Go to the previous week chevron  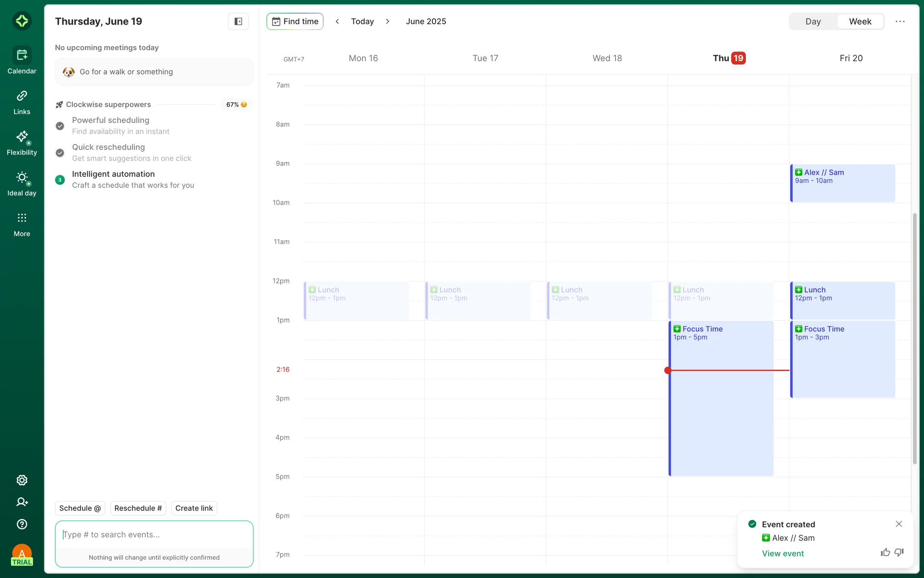tap(337, 21)
